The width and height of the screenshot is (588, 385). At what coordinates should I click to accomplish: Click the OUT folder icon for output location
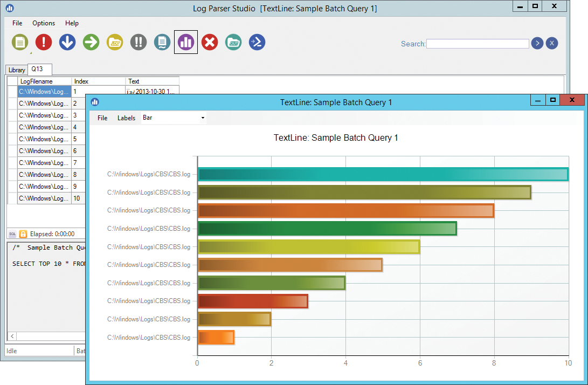(233, 42)
